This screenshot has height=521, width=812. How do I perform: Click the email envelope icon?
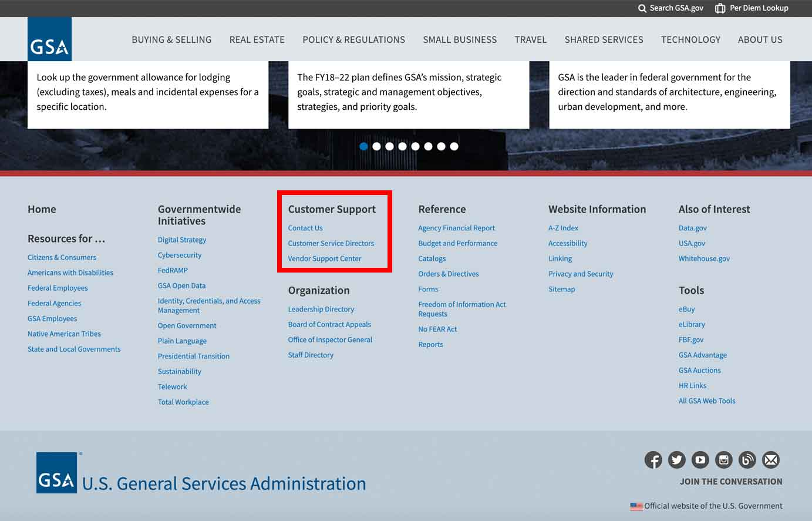click(770, 460)
